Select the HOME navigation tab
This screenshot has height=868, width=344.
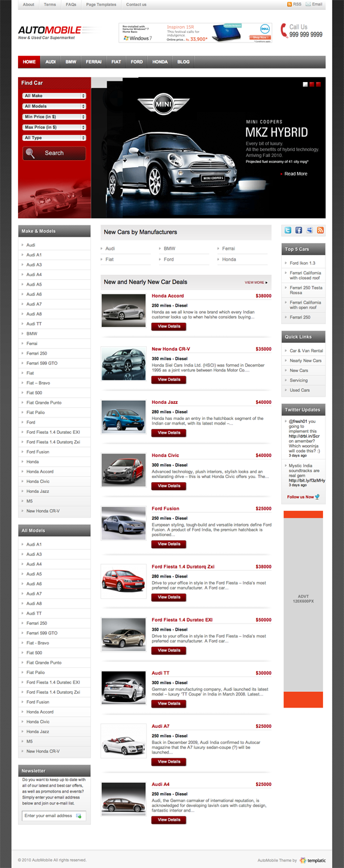pos(29,62)
